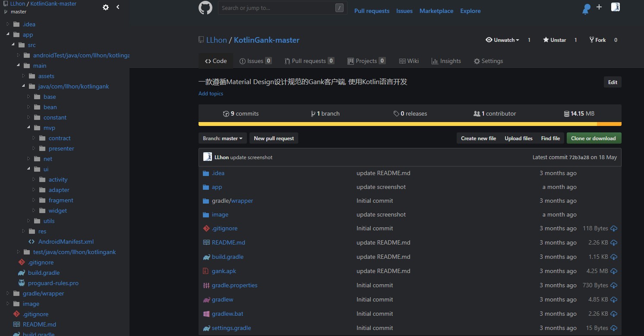Expand the .idea folder in sidebar tree
Viewport: 644px width, 336px height.
pyautogui.click(x=8, y=24)
